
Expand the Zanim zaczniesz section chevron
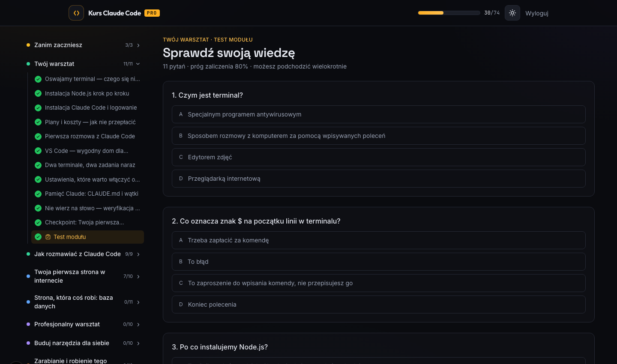tap(138, 45)
